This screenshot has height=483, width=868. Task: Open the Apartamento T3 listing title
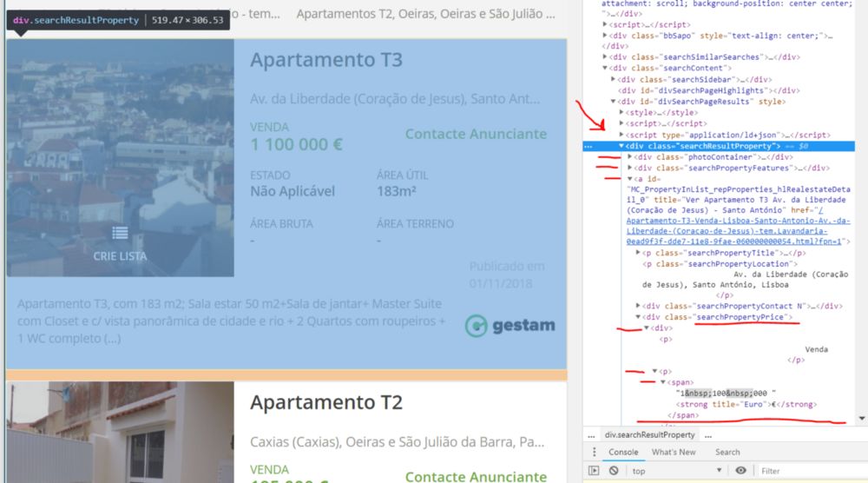(x=326, y=60)
